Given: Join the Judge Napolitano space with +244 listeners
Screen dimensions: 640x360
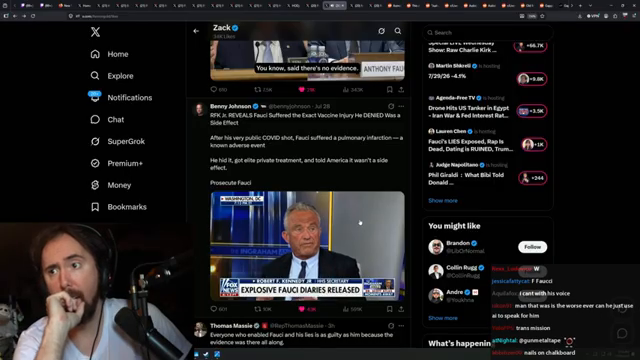Looking at the screenshot, I should 533,178.
